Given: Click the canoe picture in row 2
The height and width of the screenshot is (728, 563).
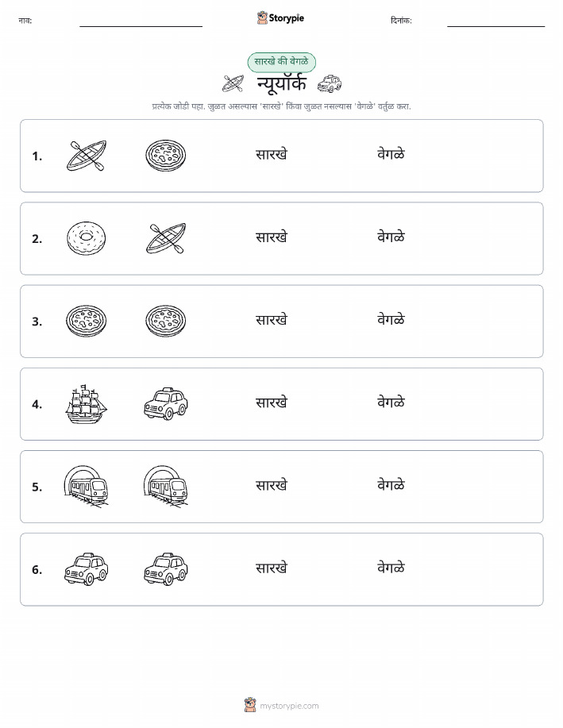Looking at the screenshot, I should pyautogui.click(x=166, y=238).
